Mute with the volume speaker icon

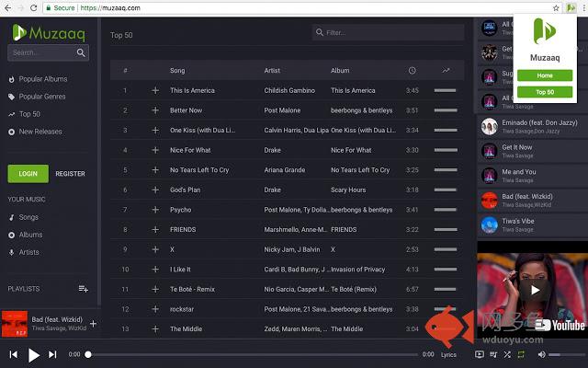pyautogui.click(x=541, y=354)
